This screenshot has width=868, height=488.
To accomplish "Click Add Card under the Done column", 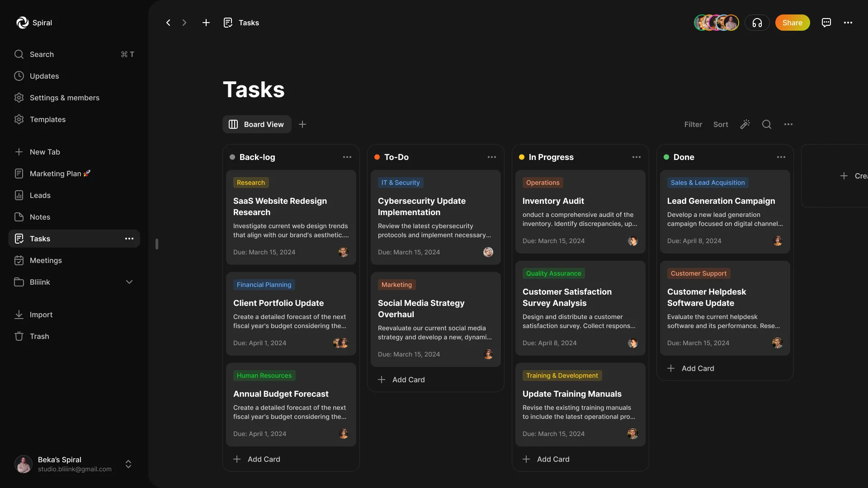I will pos(691,368).
